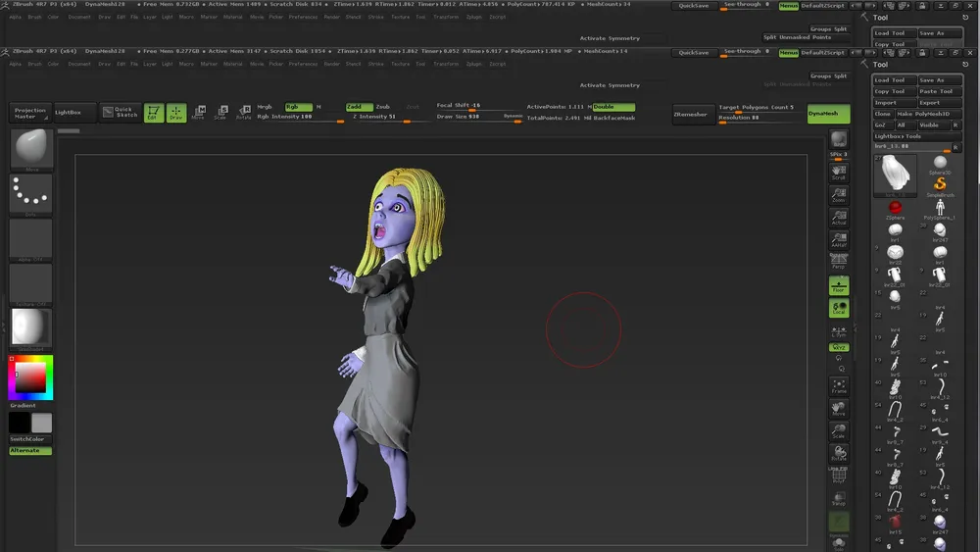Image resolution: width=980 pixels, height=552 pixels.
Task: Open the Transform menu
Action: point(445,64)
